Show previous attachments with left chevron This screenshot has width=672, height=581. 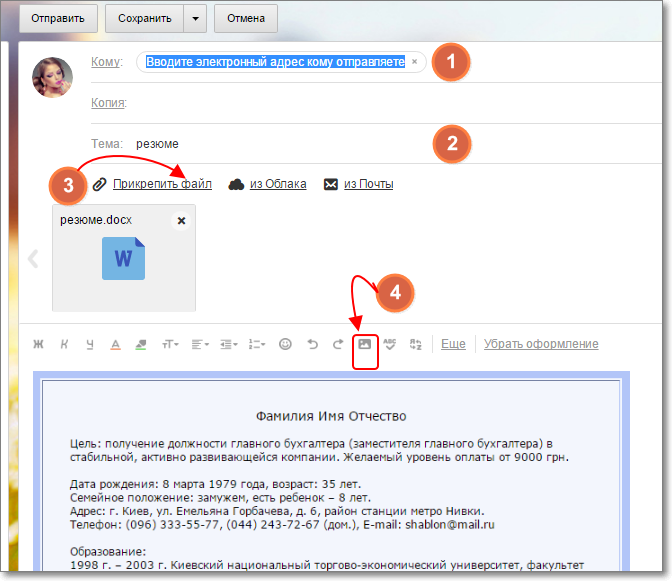point(33,259)
